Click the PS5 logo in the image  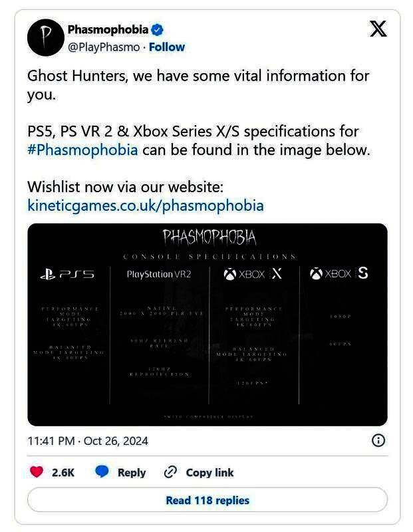tap(68, 274)
